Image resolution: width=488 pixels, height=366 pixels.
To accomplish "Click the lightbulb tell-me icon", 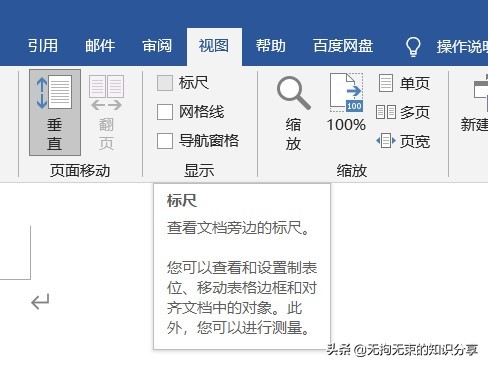I will (413, 47).
